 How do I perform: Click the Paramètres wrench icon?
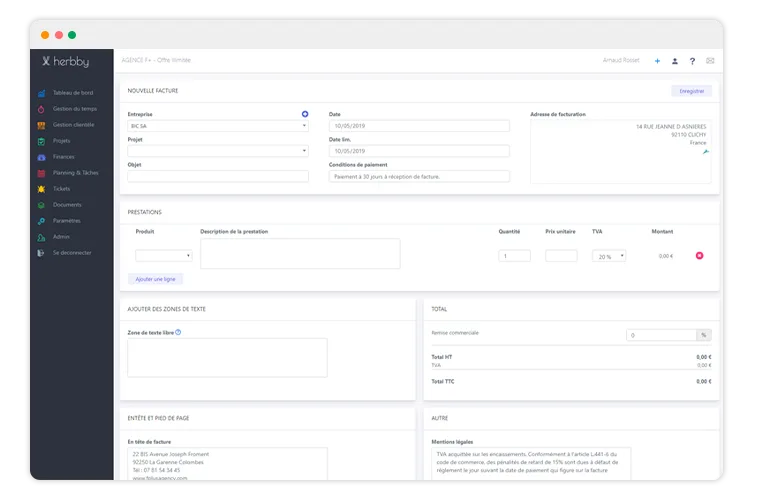click(41, 221)
